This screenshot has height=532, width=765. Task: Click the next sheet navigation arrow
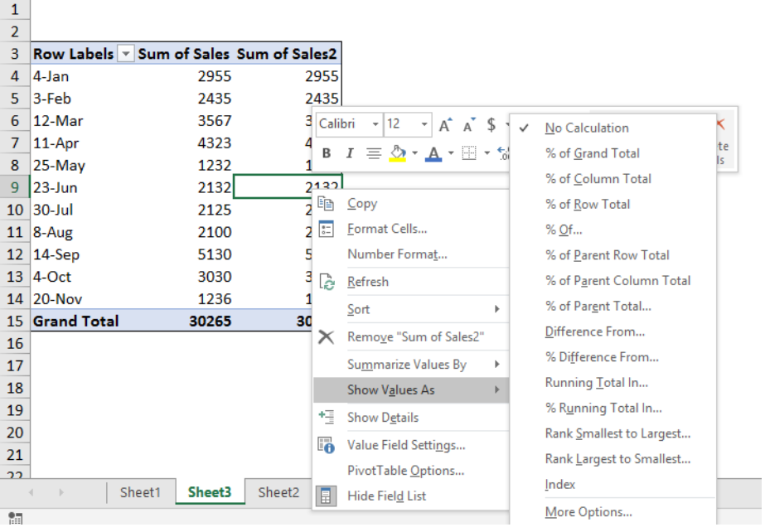tap(61, 492)
